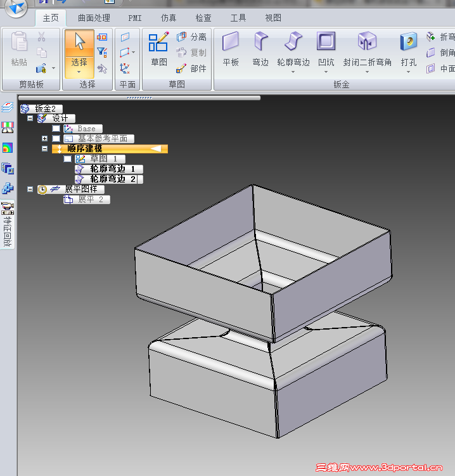Open the more planes dropdown arrow
The image size is (455, 476).
point(134,53)
